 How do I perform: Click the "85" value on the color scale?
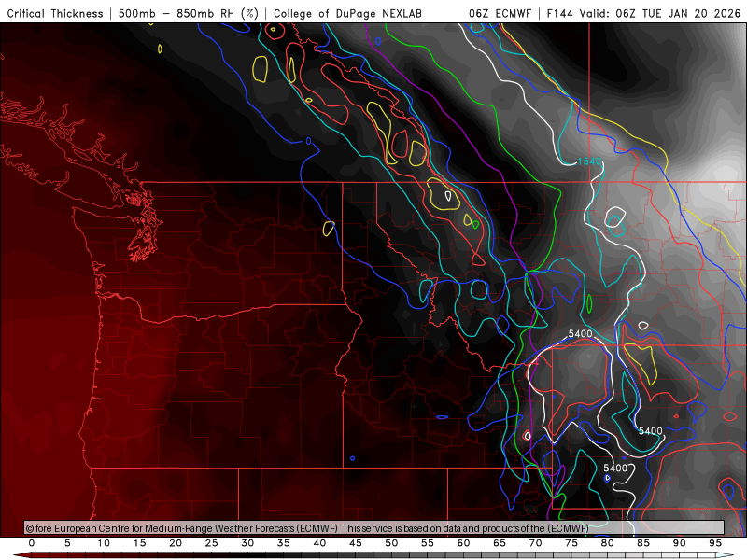point(643,543)
